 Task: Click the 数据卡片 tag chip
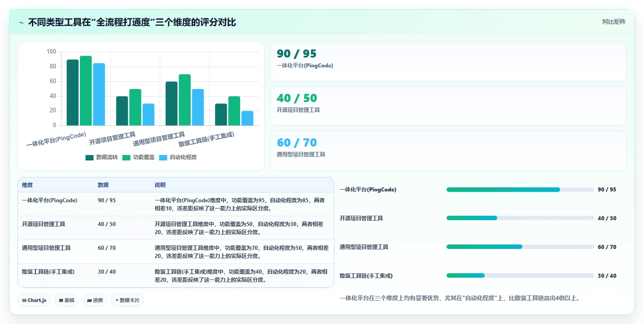[x=127, y=300]
